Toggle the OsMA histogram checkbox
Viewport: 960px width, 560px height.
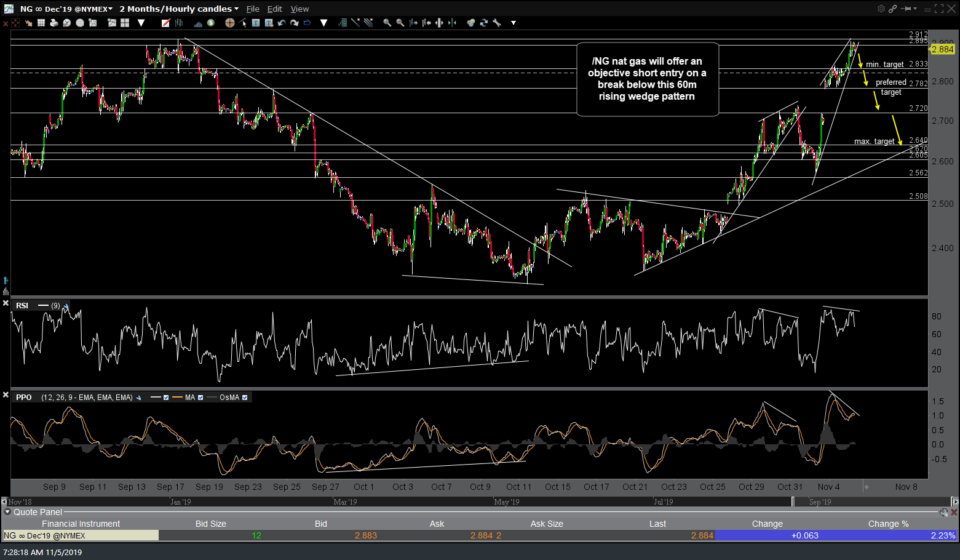(245, 397)
